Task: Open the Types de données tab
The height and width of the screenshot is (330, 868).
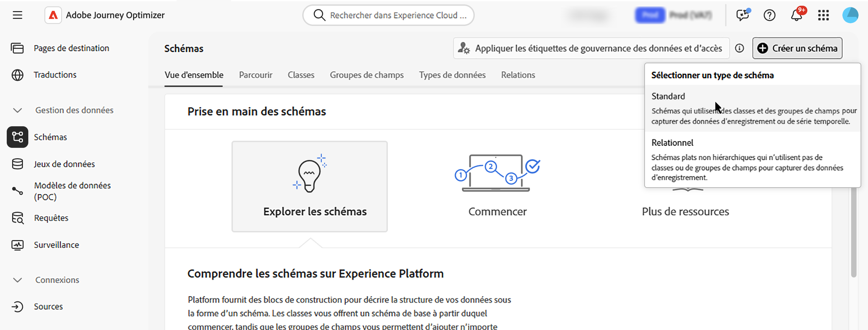Action: [452, 75]
